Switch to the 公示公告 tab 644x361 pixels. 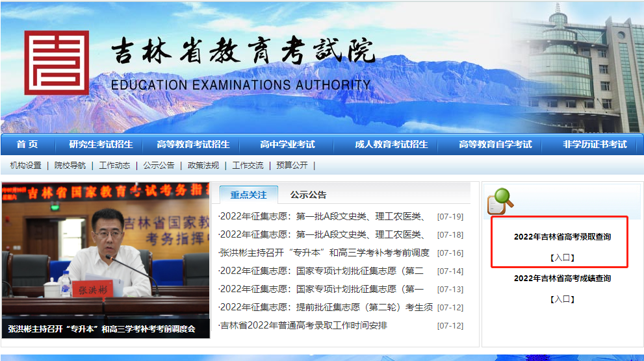(308, 195)
